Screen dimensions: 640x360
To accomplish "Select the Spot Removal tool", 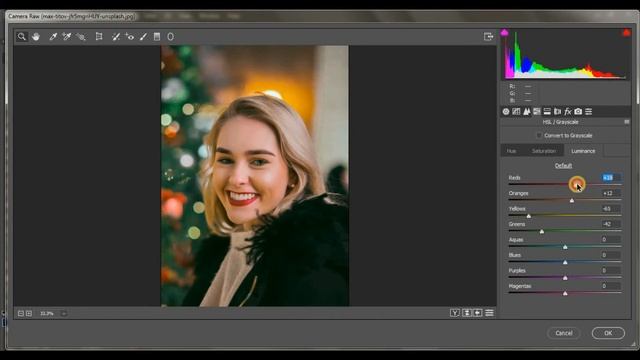I will (x=116, y=37).
